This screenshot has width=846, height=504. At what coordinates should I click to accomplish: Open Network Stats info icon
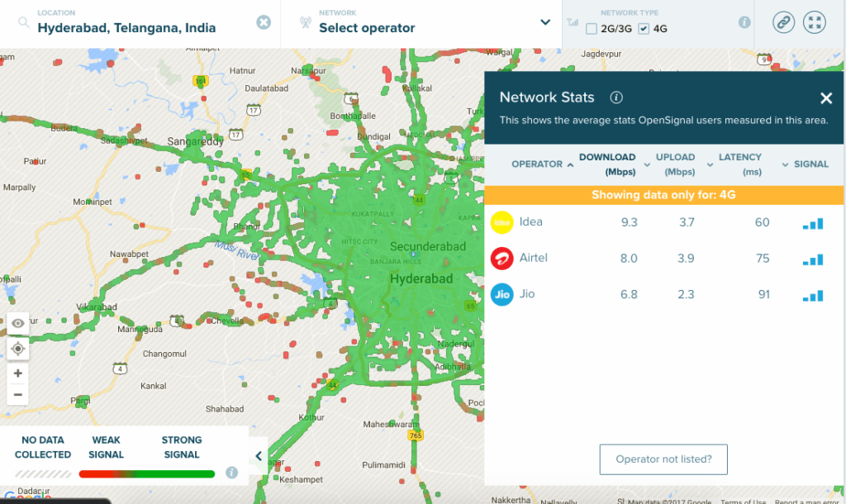coord(616,97)
